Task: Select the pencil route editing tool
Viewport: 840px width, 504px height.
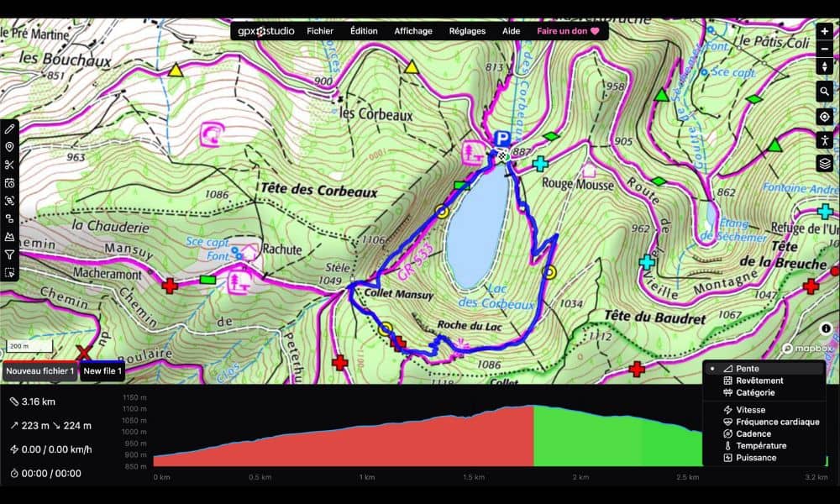Action: (x=9, y=129)
